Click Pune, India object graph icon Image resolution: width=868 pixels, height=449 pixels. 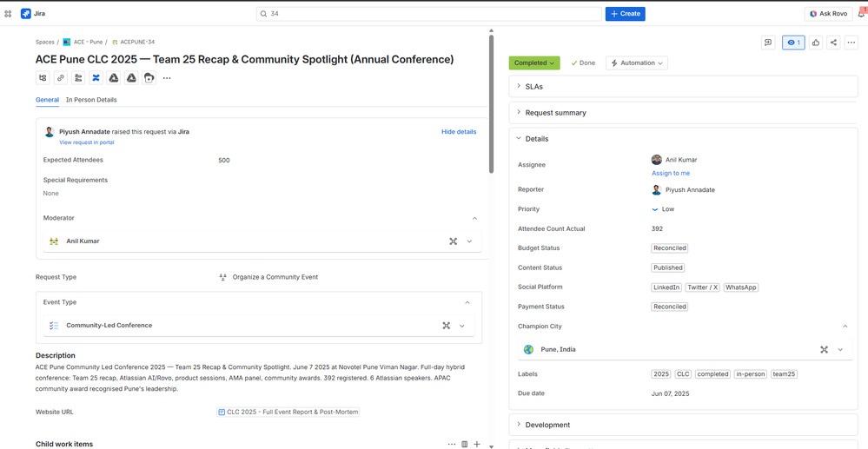click(x=825, y=349)
